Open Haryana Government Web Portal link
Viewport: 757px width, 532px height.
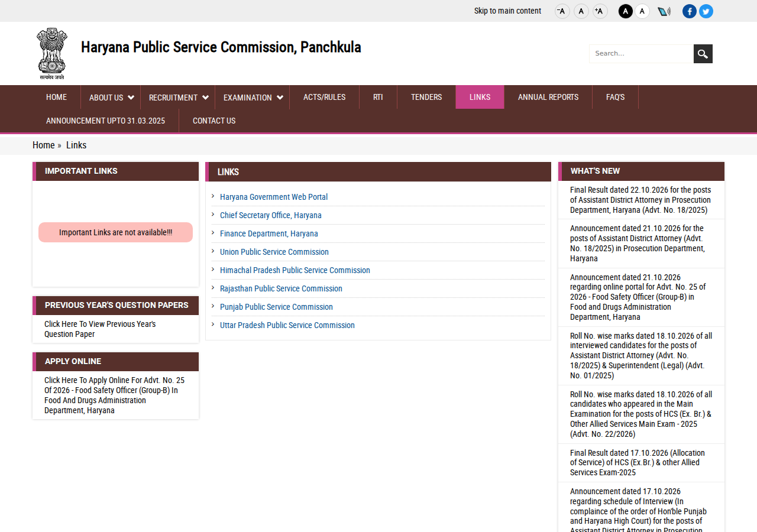pyautogui.click(x=274, y=197)
